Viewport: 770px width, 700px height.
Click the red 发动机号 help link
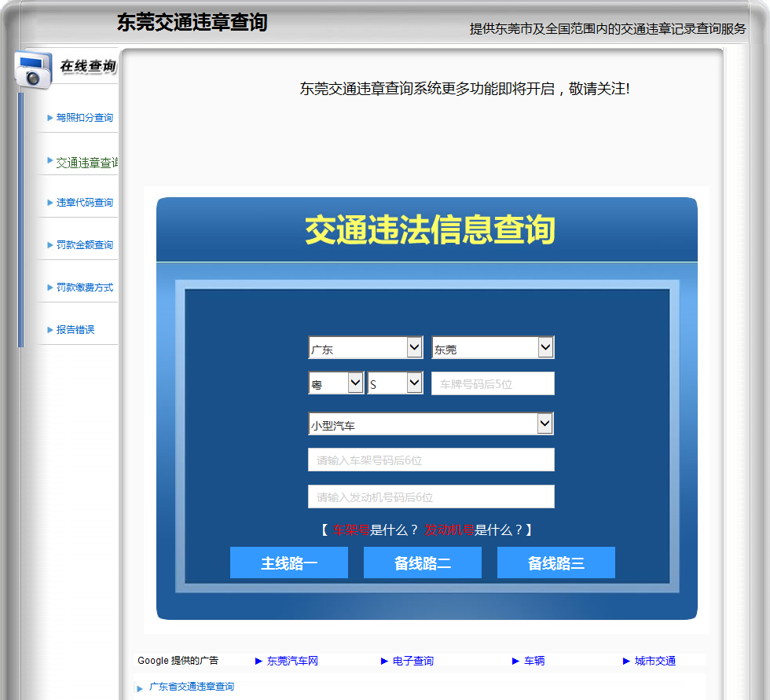[449, 530]
